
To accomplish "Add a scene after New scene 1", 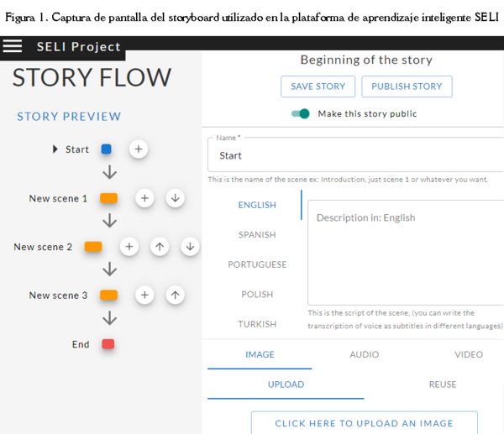I will coord(144,198).
